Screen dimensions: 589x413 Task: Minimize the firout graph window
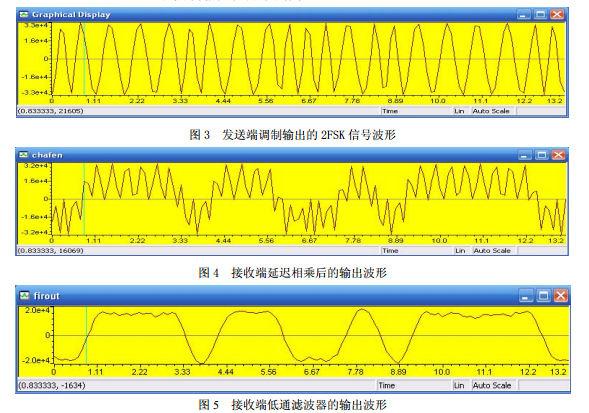click(x=526, y=296)
